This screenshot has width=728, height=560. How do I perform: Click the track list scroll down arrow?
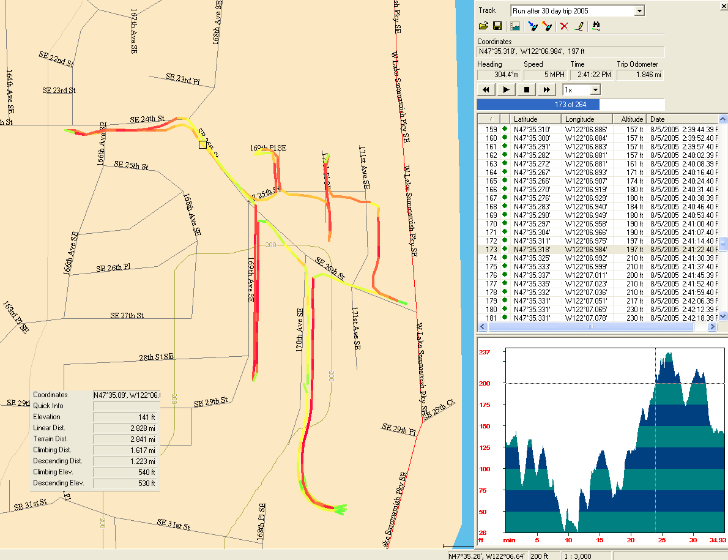[722, 316]
